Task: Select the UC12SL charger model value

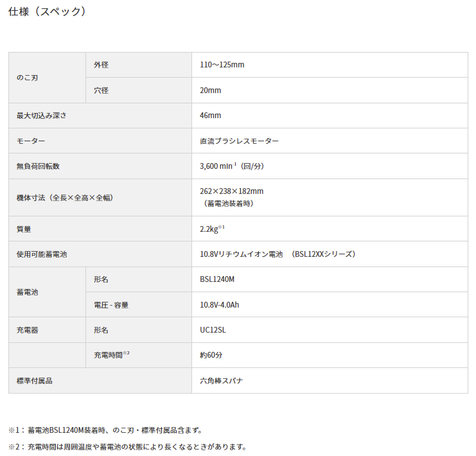Action: tap(213, 330)
